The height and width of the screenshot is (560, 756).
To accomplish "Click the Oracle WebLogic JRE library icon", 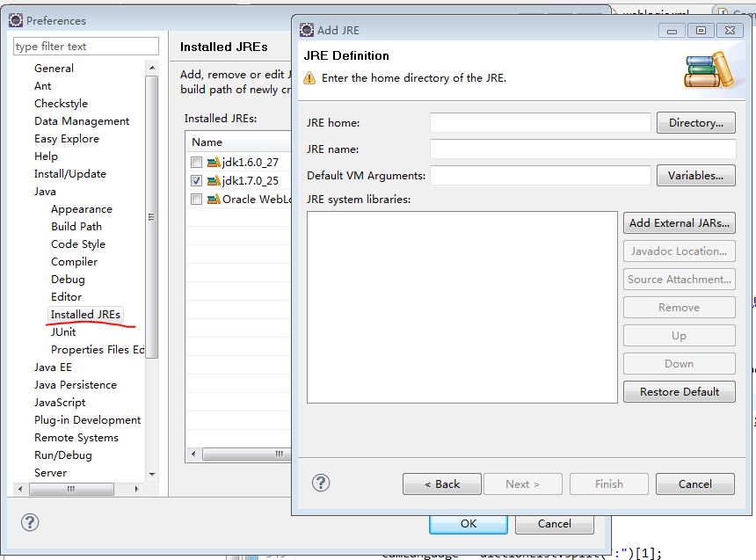I will [x=214, y=199].
